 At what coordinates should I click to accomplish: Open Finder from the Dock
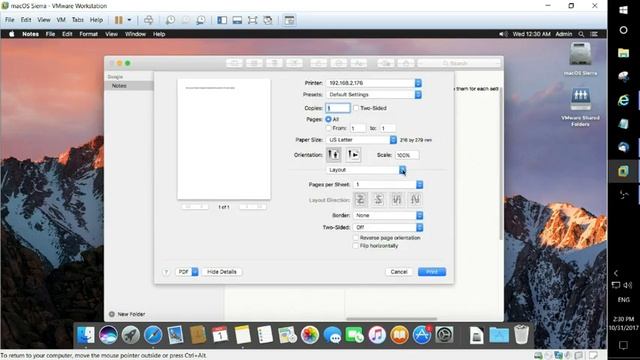(x=86, y=335)
